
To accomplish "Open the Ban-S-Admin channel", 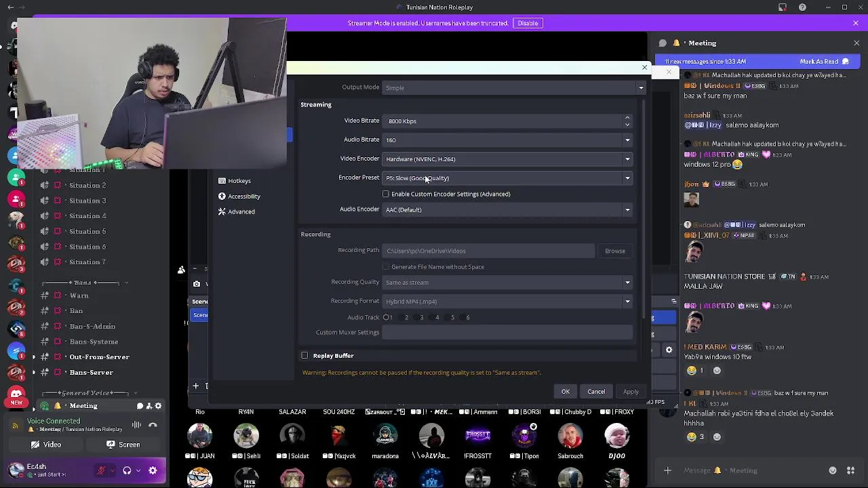I will [x=92, y=327].
